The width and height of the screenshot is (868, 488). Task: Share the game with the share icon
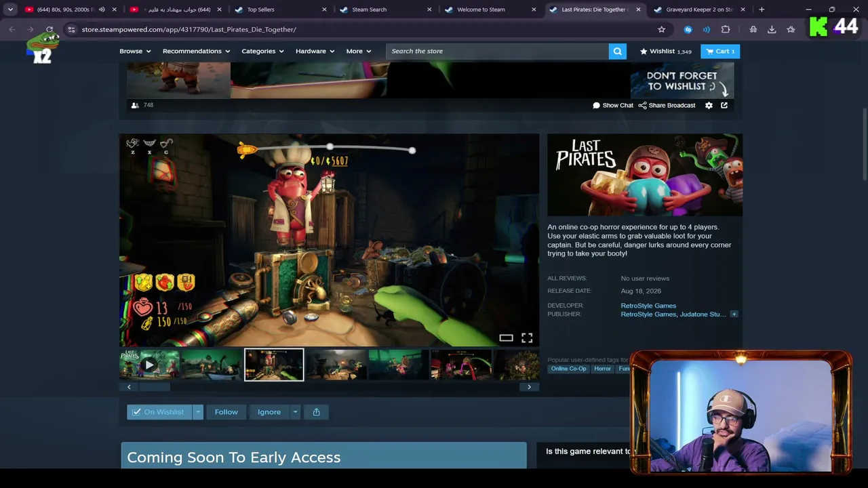tap(316, 412)
